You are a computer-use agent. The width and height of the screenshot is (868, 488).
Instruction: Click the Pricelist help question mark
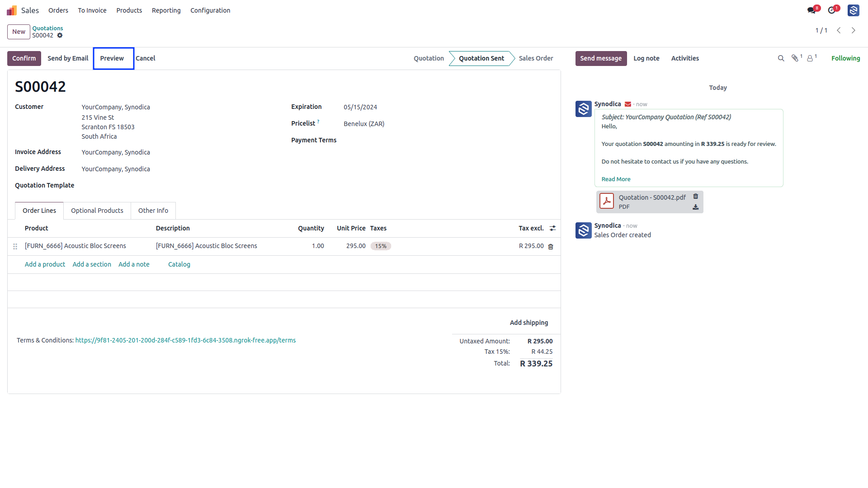[318, 122]
